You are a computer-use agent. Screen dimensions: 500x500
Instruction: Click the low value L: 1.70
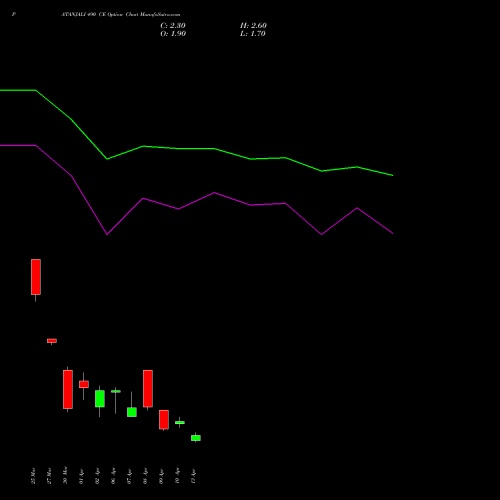253,34
